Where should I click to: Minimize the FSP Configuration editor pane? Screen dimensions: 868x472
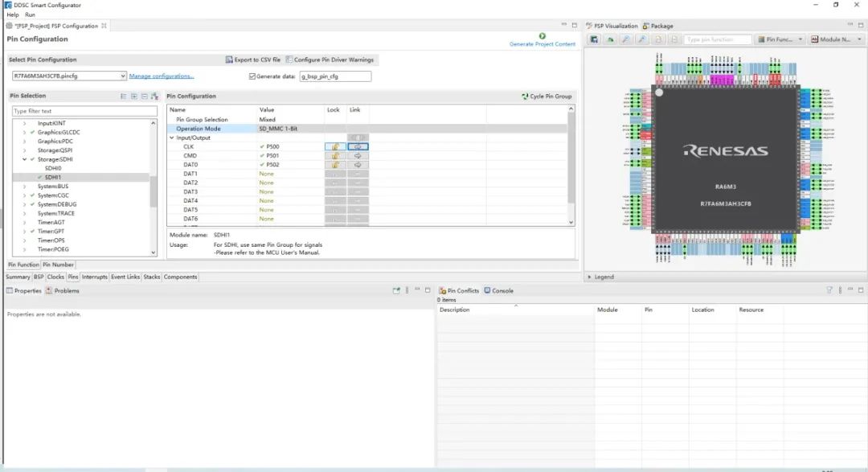(x=564, y=25)
